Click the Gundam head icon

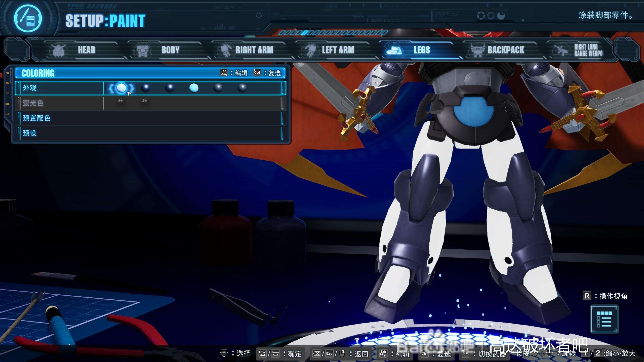pyautogui.click(x=59, y=51)
